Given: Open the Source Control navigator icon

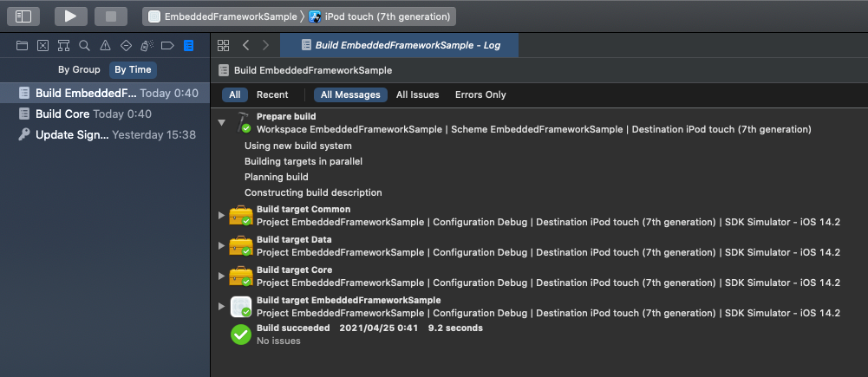Looking at the screenshot, I should (42, 45).
